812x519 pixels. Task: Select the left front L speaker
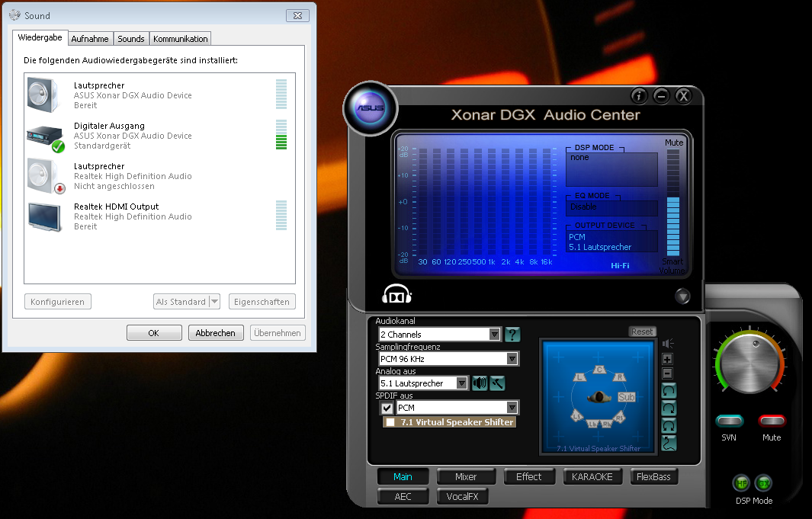pos(579,376)
